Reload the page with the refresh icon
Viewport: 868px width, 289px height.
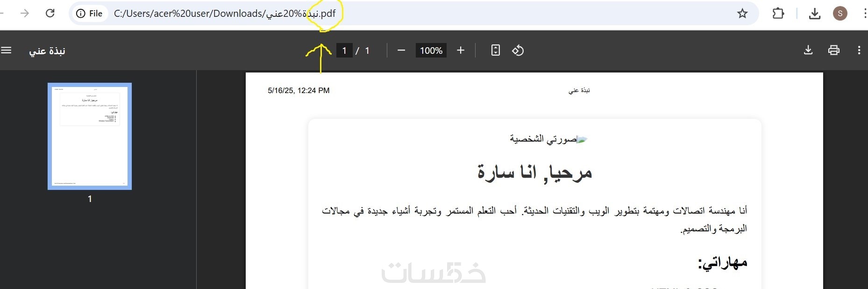tap(50, 13)
